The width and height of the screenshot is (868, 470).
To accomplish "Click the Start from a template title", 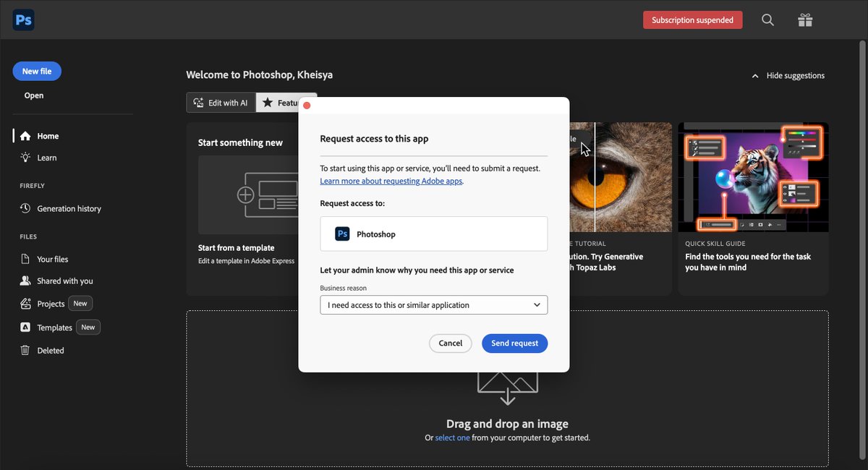I will [x=237, y=248].
